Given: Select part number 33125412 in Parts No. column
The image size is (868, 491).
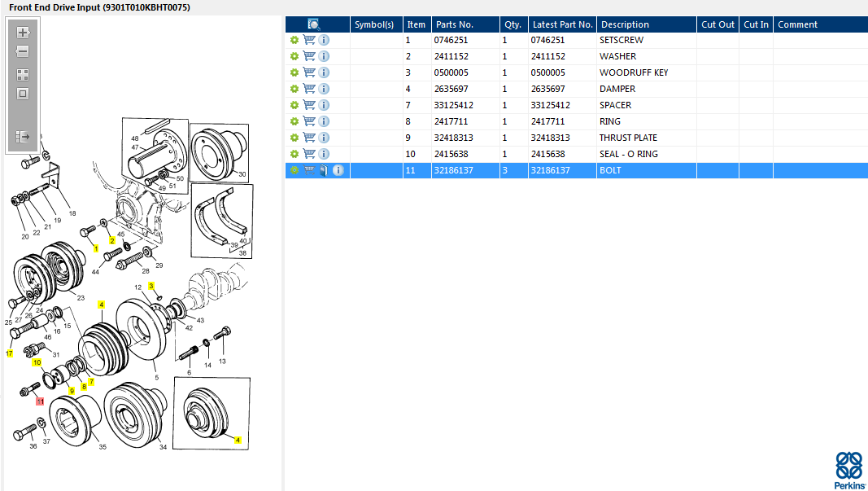Looking at the screenshot, I should [453, 105].
